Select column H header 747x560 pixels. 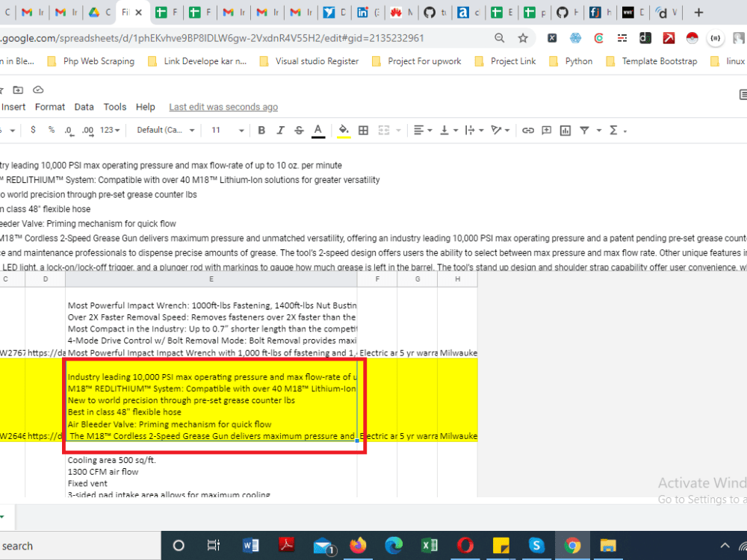[x=457, y=279]
